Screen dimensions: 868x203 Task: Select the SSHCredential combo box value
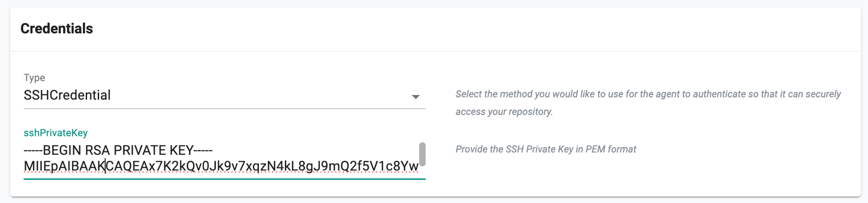[x=67, y=95]
